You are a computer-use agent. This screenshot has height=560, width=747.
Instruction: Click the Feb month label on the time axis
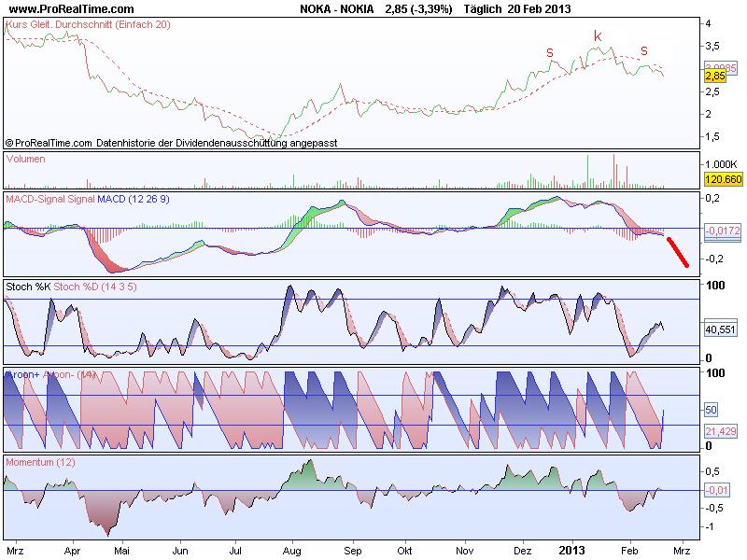click(629, 551)
